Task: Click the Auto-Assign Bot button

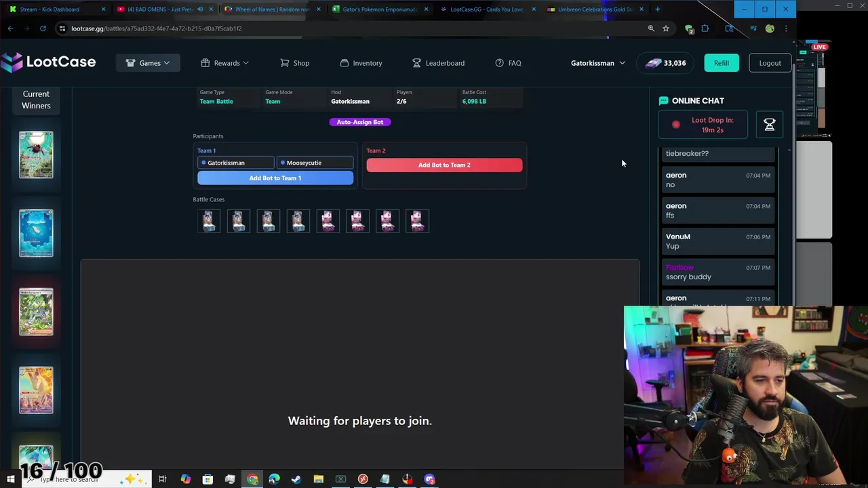Action: (x=360, y=122)
